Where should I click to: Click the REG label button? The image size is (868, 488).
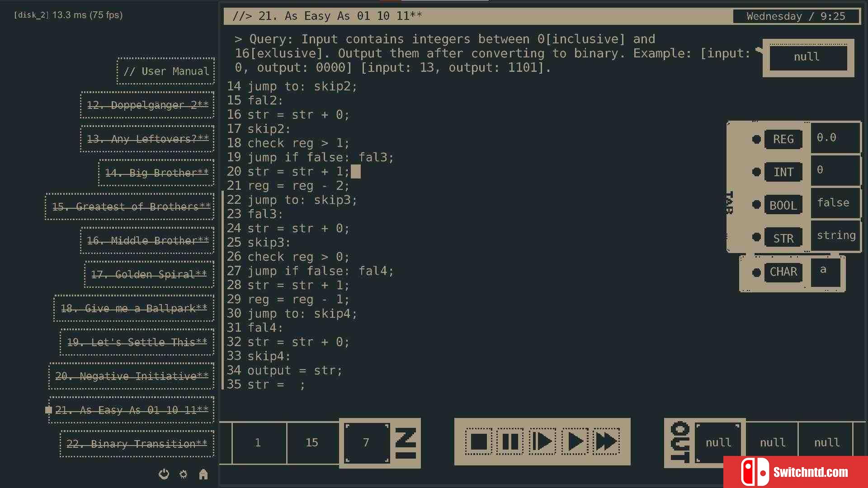pos(783,139)
